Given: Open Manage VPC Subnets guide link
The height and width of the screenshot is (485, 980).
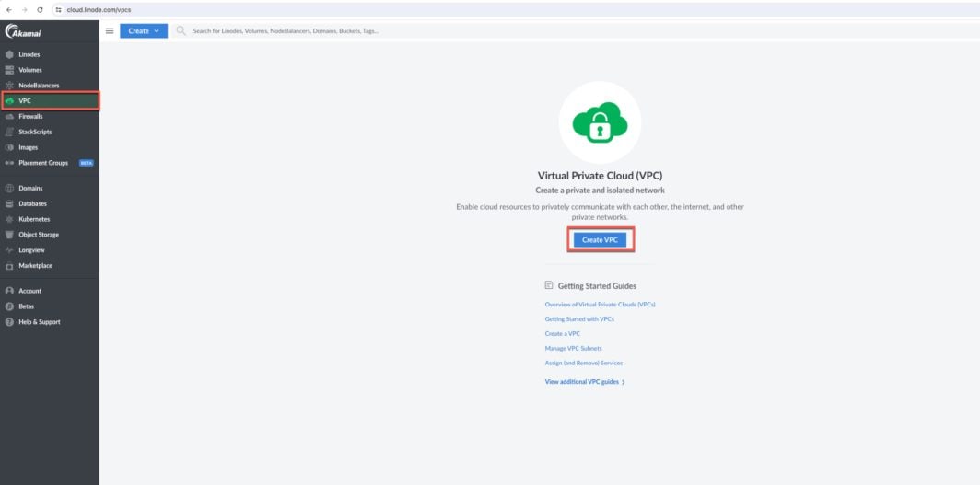Looking at the screenshot, I should coord(573,348).
